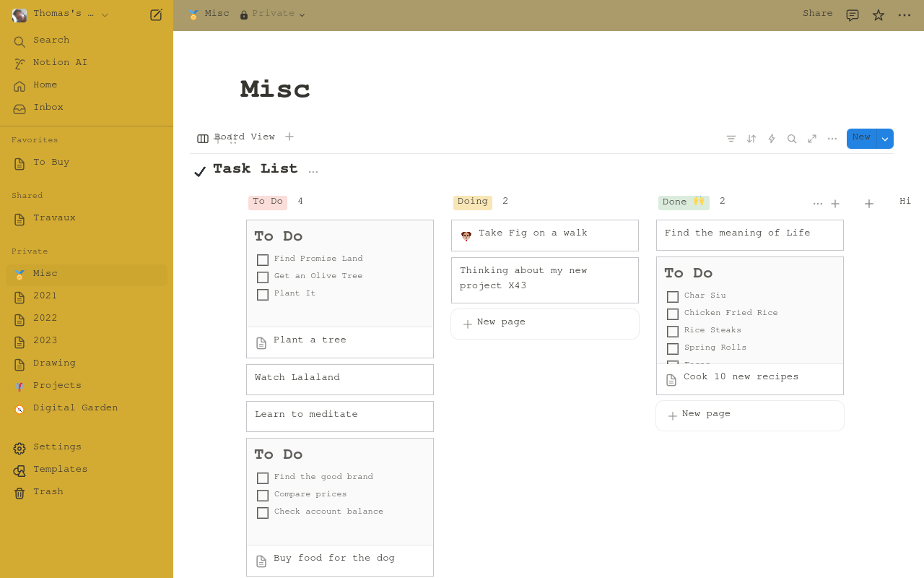
Task: Open the Take Fig on a walk card
Action: pos(545,236)
